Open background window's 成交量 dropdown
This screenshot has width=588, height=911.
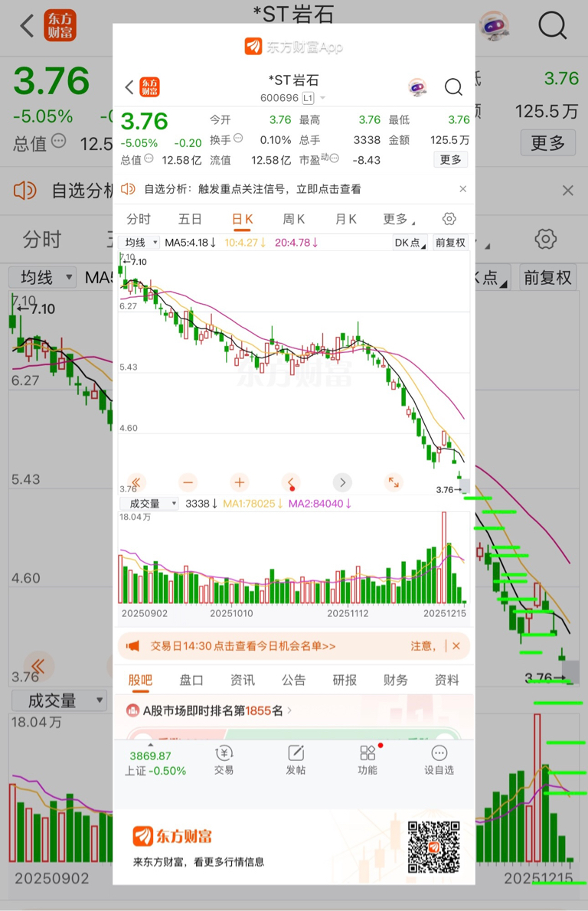tap(59, 700)
